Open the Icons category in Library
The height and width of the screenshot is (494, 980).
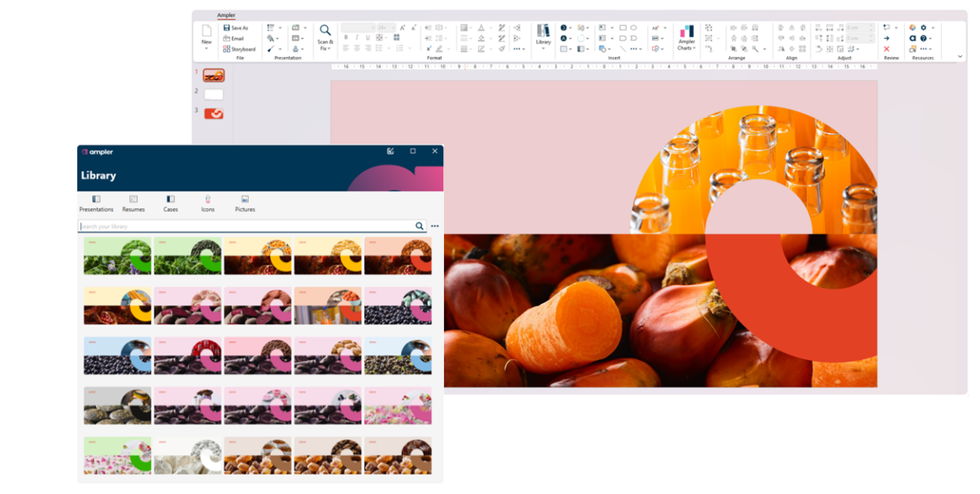tap(207, 203)
